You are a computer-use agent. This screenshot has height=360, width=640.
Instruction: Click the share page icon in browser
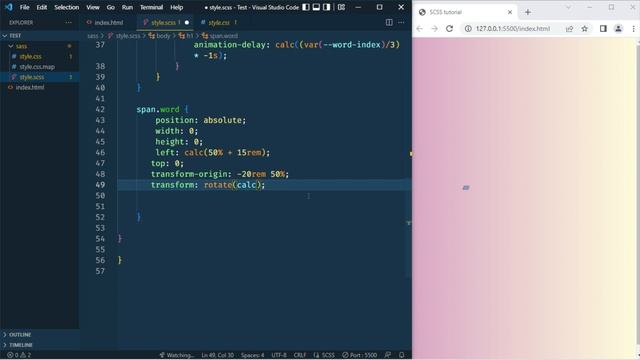tap(569, 29)
